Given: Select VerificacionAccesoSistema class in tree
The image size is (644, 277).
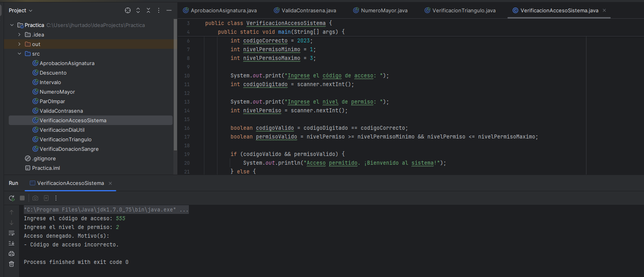Looking at the screenshot, I should coord(90,120).
